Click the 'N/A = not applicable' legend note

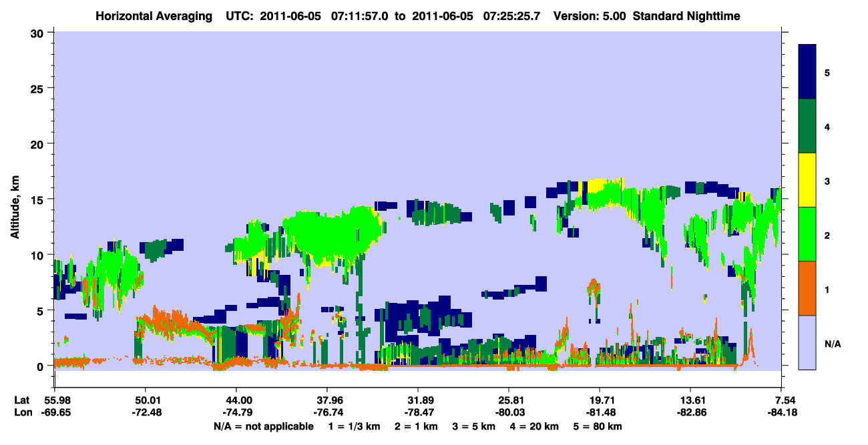263,426
